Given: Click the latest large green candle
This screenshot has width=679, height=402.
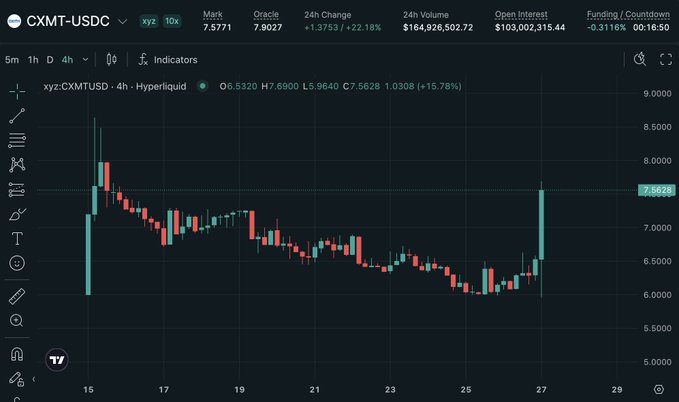Looking at the screenshot, I should point(541,224).
